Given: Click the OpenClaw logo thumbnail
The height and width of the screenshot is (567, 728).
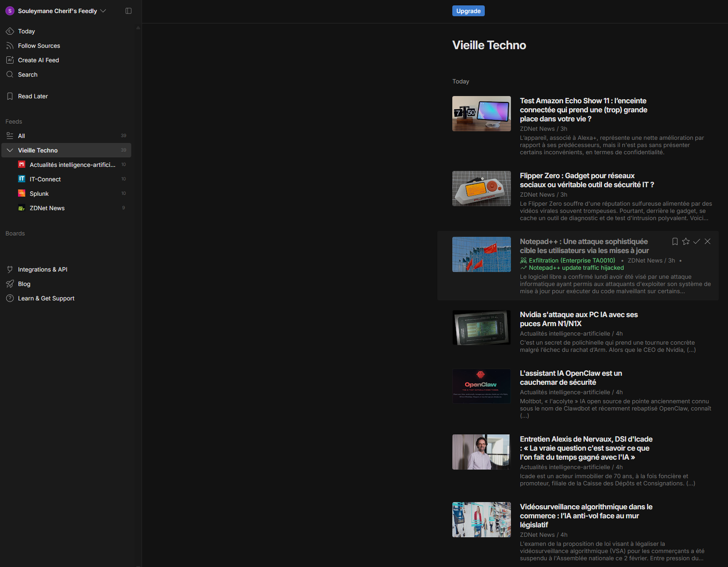Looking at the screenshot, I should tap(481, 386).
